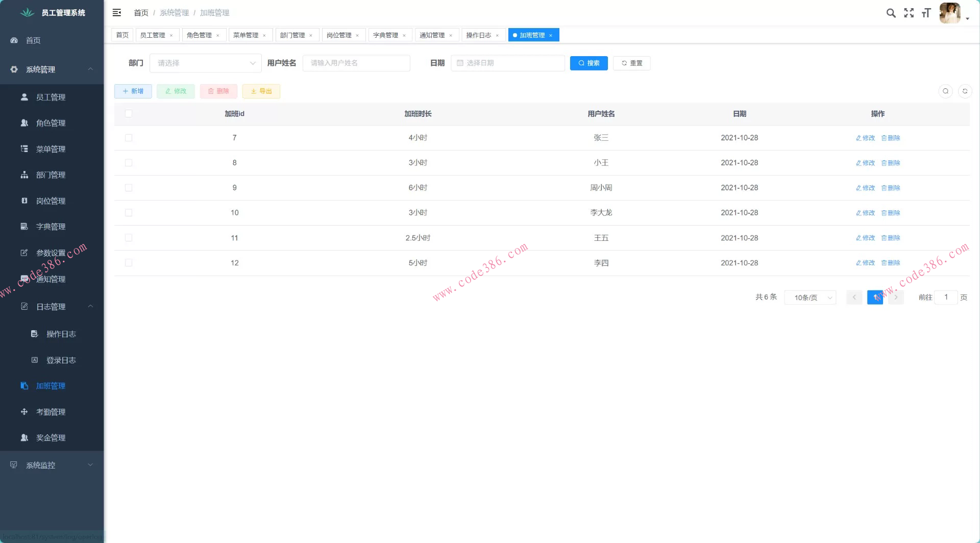Toggle fullscreen mode icon in header
The width and height of the screenshot is (980, 543).
[909, 13]
